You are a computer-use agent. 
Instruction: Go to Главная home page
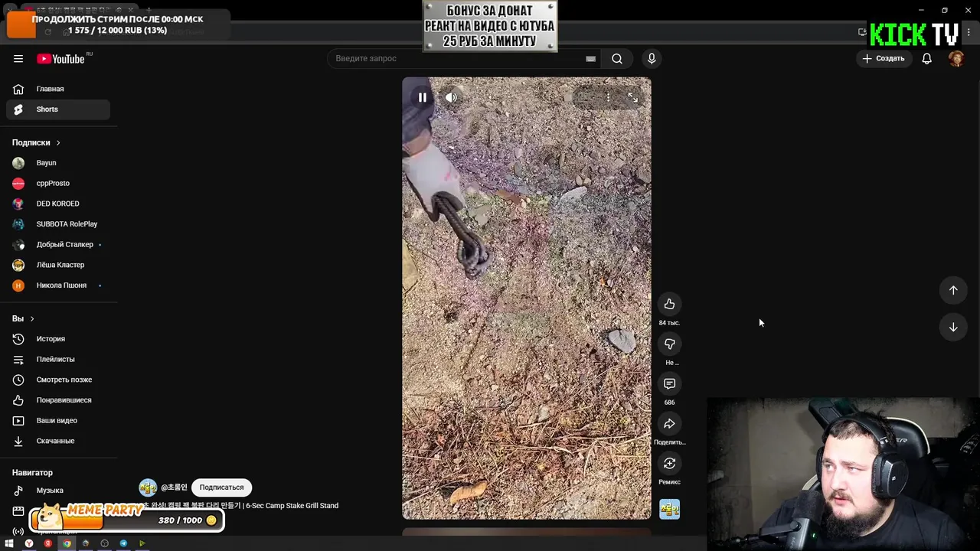pyautogui.click(x=58, y=89)
